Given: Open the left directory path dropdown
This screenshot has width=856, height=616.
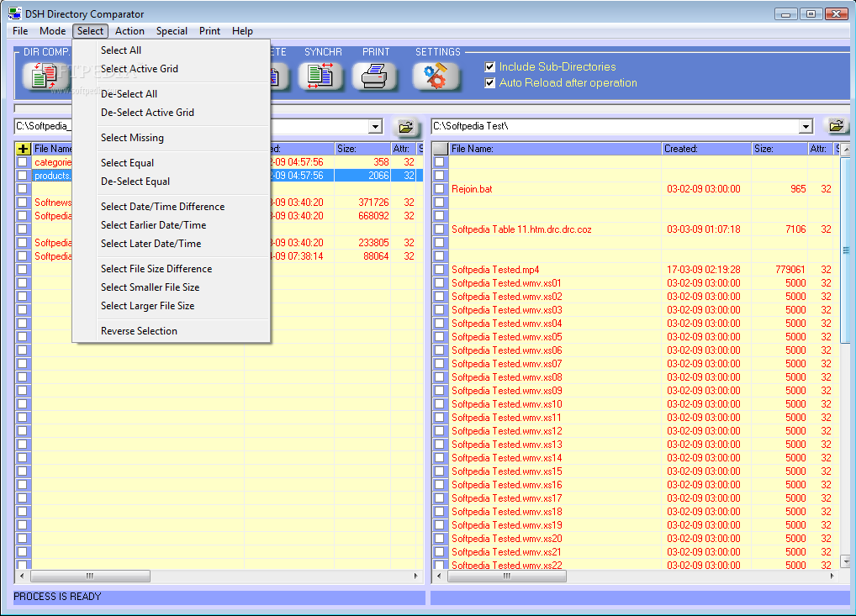Looking at the screenshot, I should click(375, 127).
